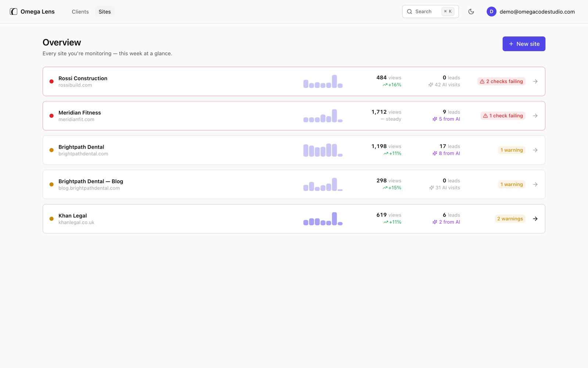Click 1 warning badge on Brightpath Dental — Blog
Viewport: 588px width, 368px height.
[x=512, y=184]
